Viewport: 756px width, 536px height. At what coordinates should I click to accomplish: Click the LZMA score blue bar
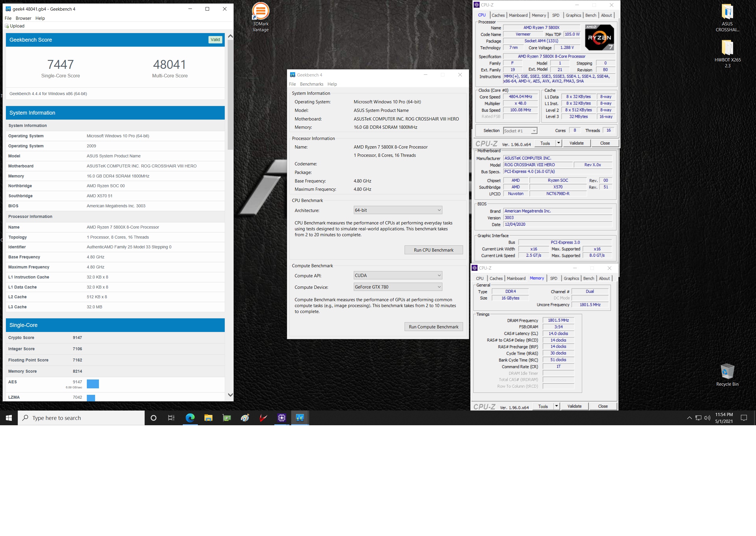[91, 398]
